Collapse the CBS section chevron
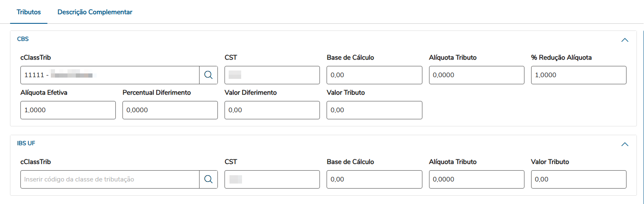The width and height of the screenshot is (644, 204). tap(624, 40)
